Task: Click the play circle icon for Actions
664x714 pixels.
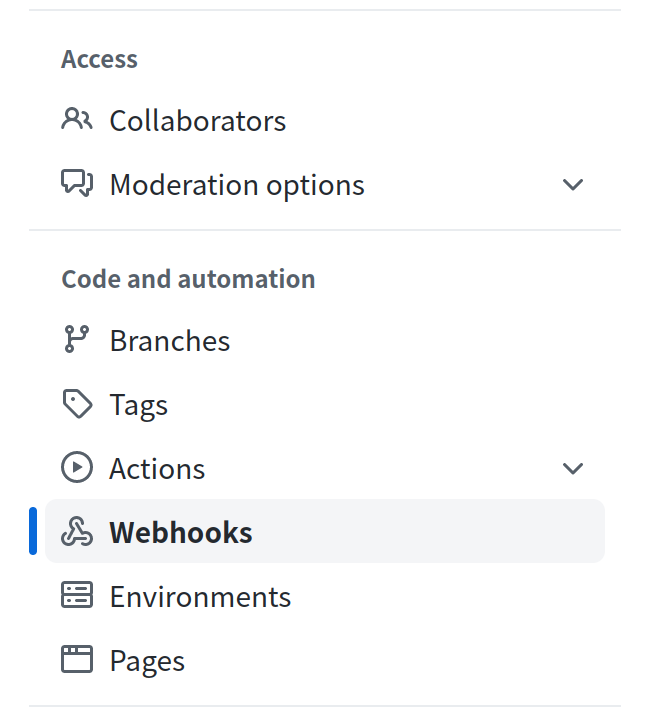Action: tap(76, 468)
